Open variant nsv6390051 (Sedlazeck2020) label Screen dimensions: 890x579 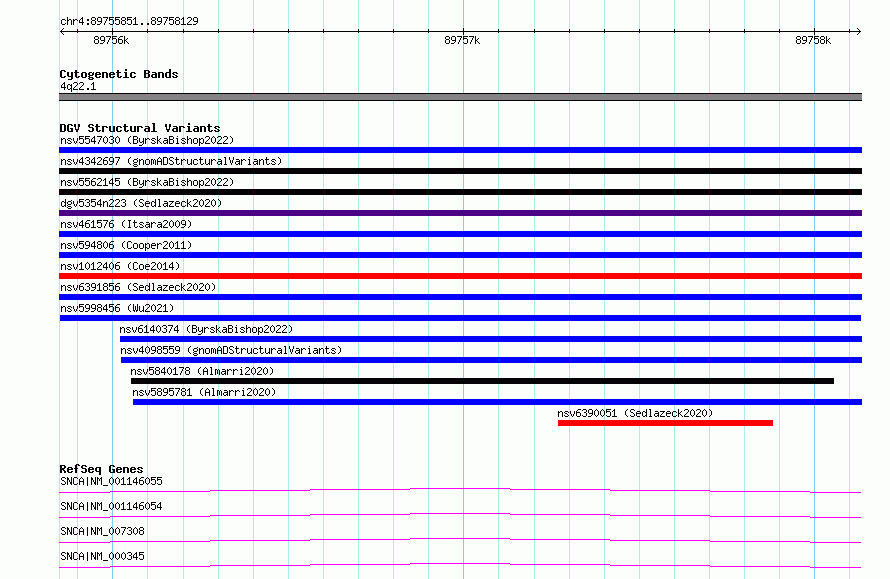coord(635,413)
